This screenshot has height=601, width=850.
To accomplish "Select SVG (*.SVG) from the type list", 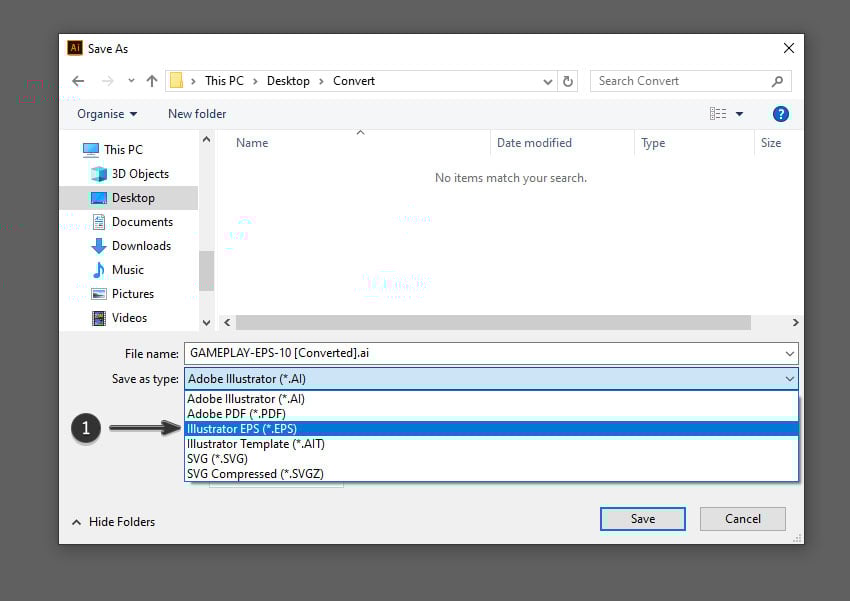I will (x=217, y=459).
